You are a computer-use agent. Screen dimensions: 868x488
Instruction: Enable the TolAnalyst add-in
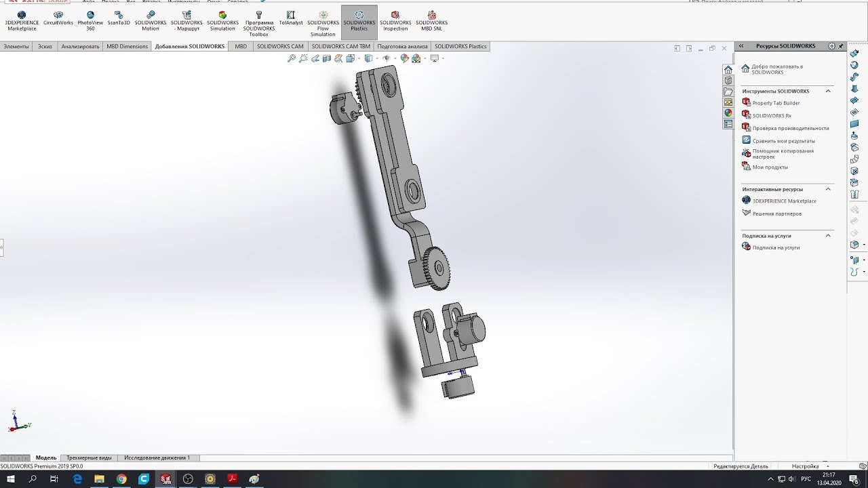(x=291, y=18)
